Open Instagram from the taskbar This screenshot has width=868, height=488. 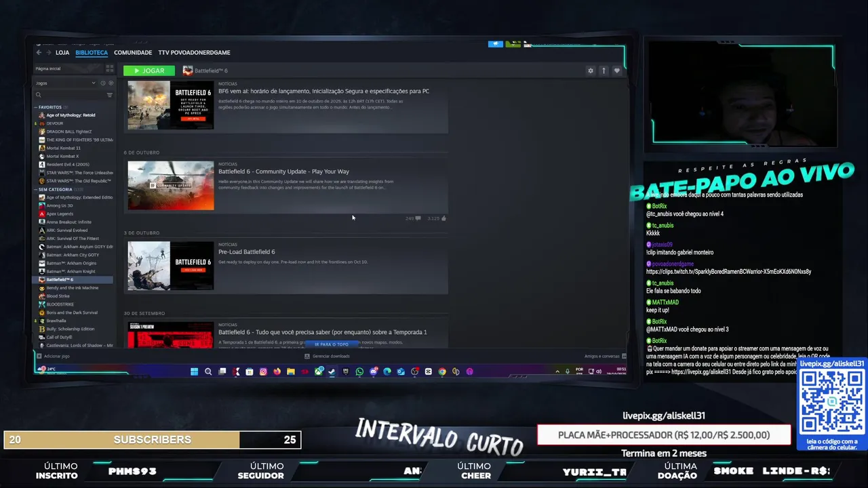point(264,371)
